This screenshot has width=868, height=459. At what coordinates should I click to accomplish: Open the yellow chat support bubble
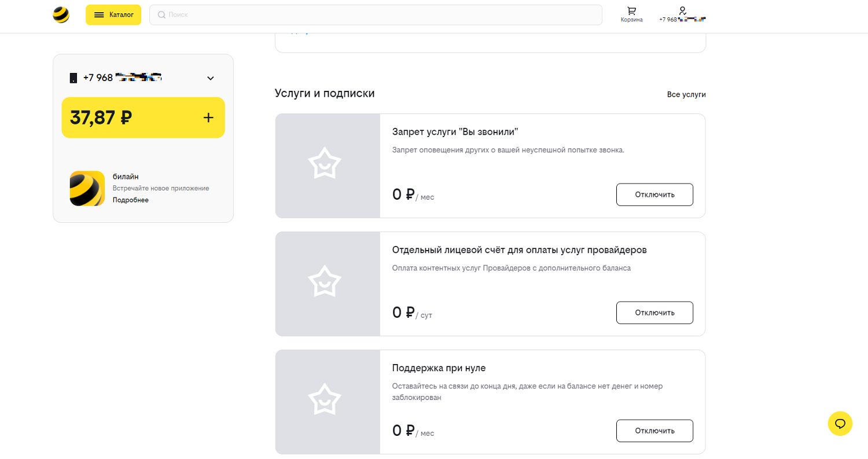(840, 424)
